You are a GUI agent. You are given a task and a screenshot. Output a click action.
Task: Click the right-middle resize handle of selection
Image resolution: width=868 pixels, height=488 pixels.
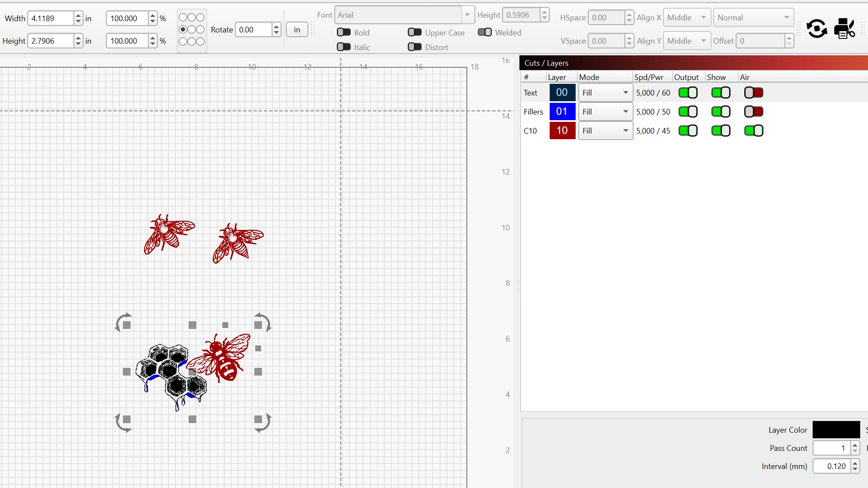(x=258, y=372)
